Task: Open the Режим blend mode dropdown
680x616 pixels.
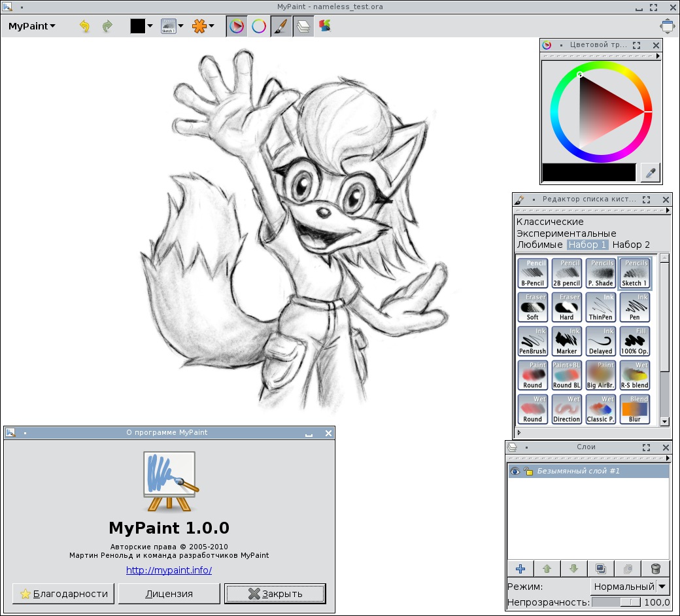Action: [x=630, y=587]
